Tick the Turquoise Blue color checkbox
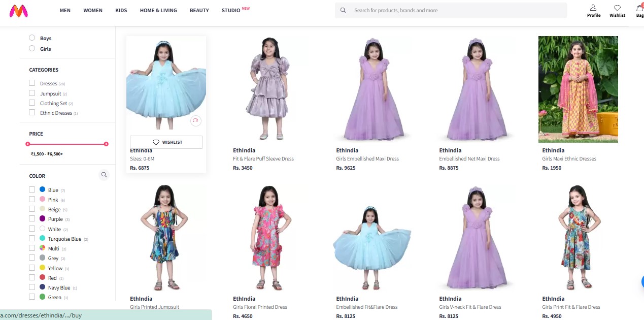644x320 pixels. (32, 238)
